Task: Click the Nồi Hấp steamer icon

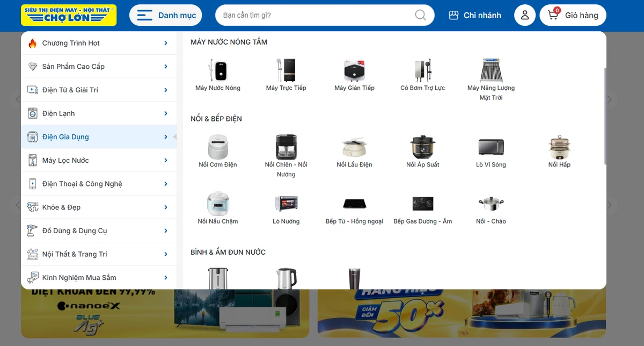Action: pos(559,147)
